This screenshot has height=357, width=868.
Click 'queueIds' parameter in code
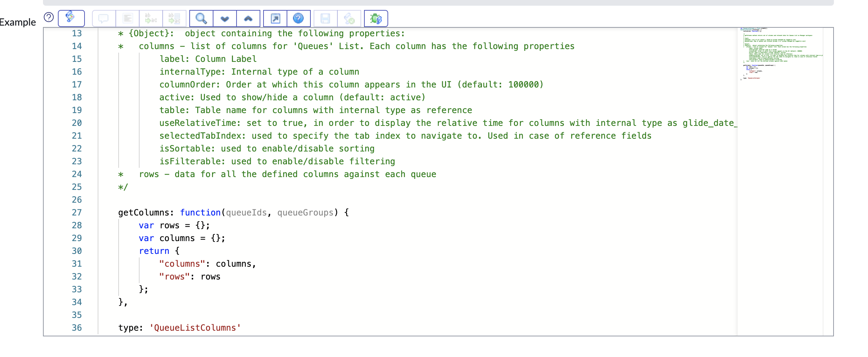pos(246,213)
